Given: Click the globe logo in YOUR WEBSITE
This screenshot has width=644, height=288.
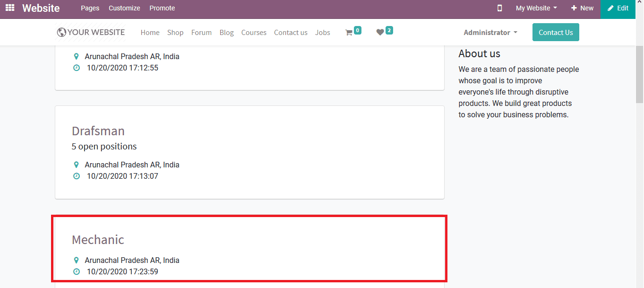Looking at the screenshot, I should tap(61, 32).
